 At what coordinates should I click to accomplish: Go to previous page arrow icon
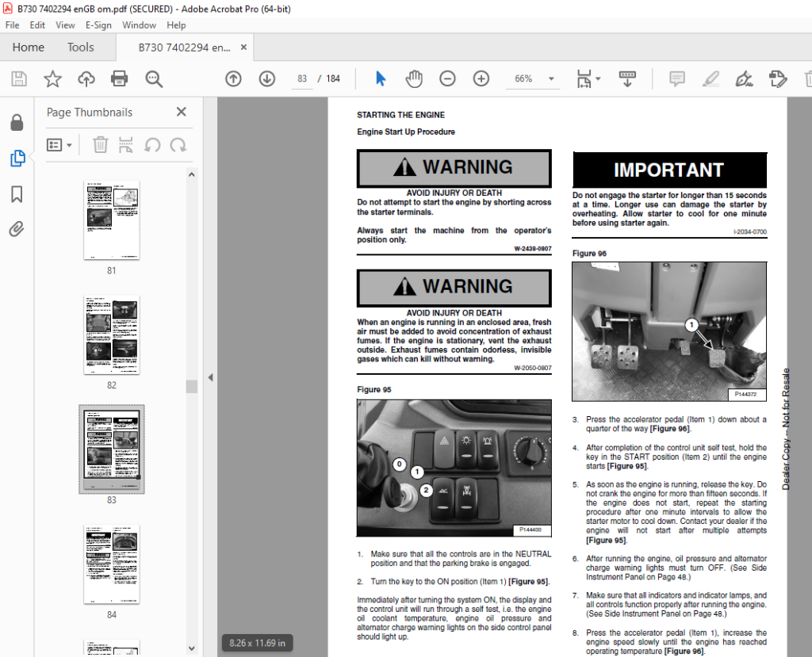click(x=234, y=78)
